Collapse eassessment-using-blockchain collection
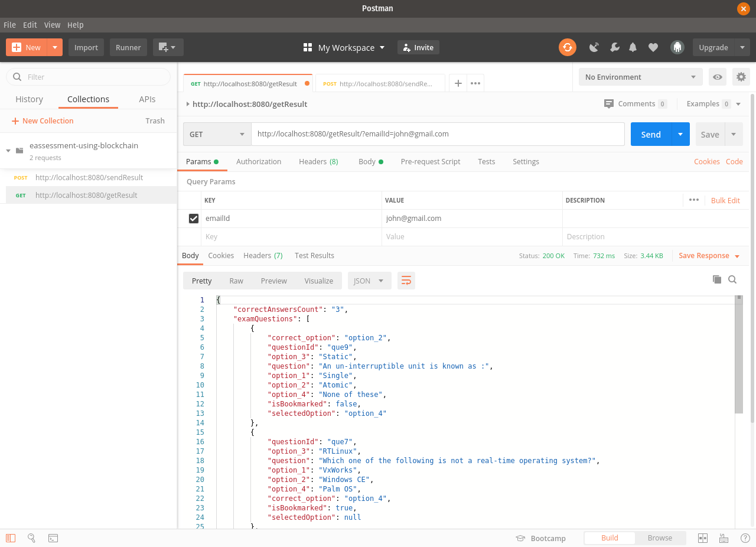 pyautogui.click(x=8, y=151)
